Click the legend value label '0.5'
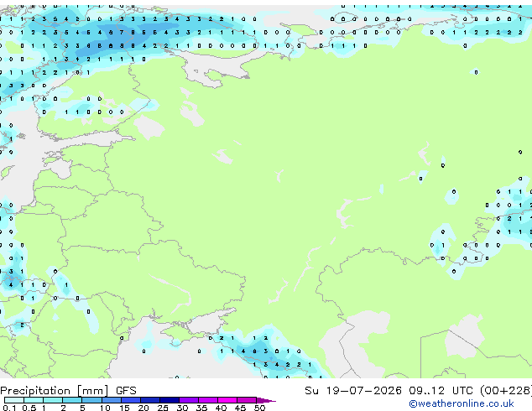Screen dimensions: 532x411 pos(29,408)
